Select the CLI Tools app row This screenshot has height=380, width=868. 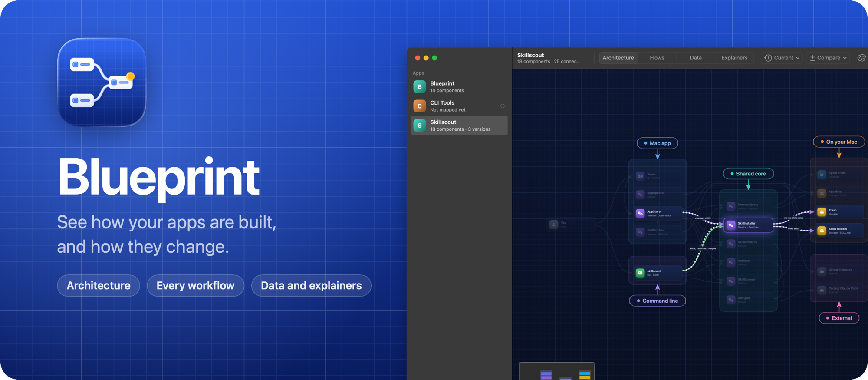tap(459, 106)
